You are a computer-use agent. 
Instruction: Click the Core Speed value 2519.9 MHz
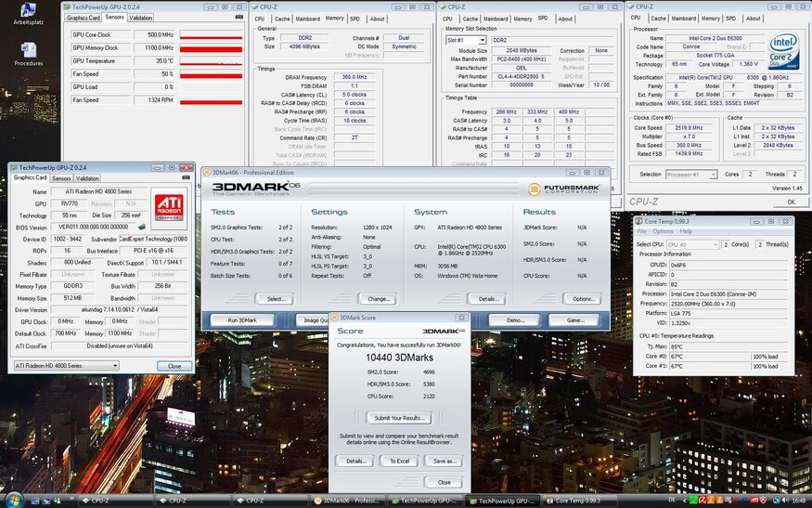click(x=689, y=127)
